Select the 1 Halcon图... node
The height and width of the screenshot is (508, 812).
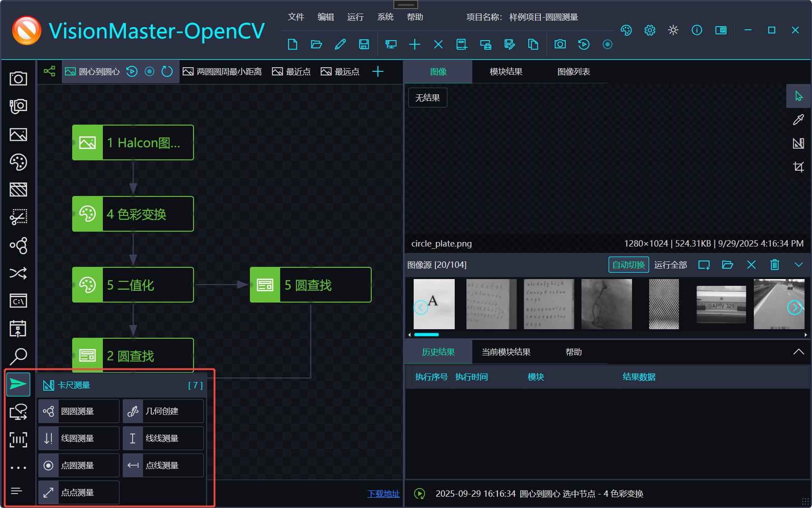133,143
